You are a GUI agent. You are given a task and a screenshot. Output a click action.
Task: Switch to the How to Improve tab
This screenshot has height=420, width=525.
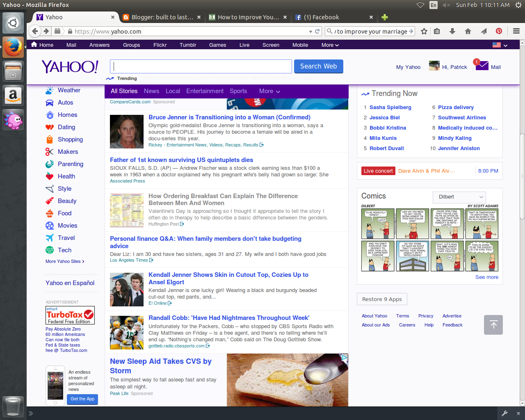248,17
